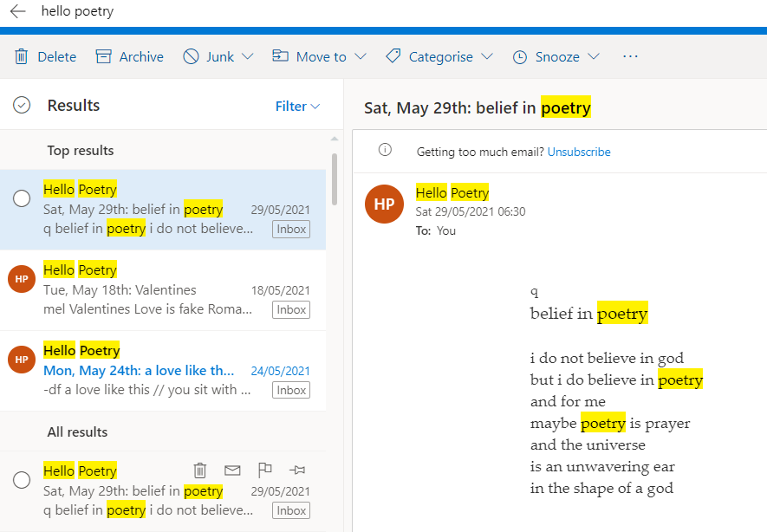Delete the All results email via trash icon
Screen dimensions: 767x532
click(x=199, y=470)
